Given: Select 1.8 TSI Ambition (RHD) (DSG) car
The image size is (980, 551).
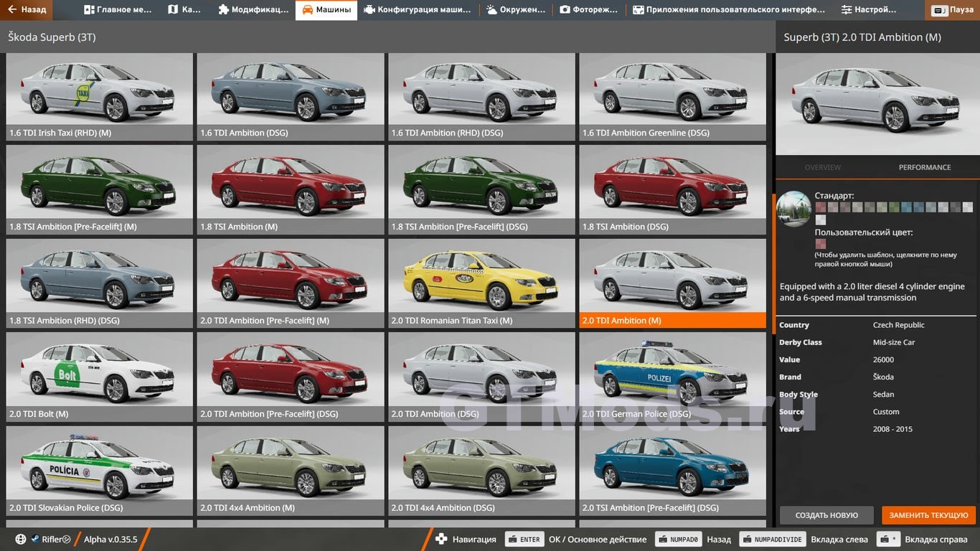Looking at the screenshot, I should point(100,283).
